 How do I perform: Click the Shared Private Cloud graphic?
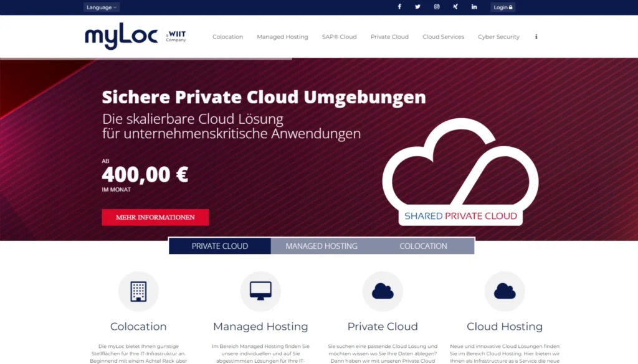[x=460, y=171]
